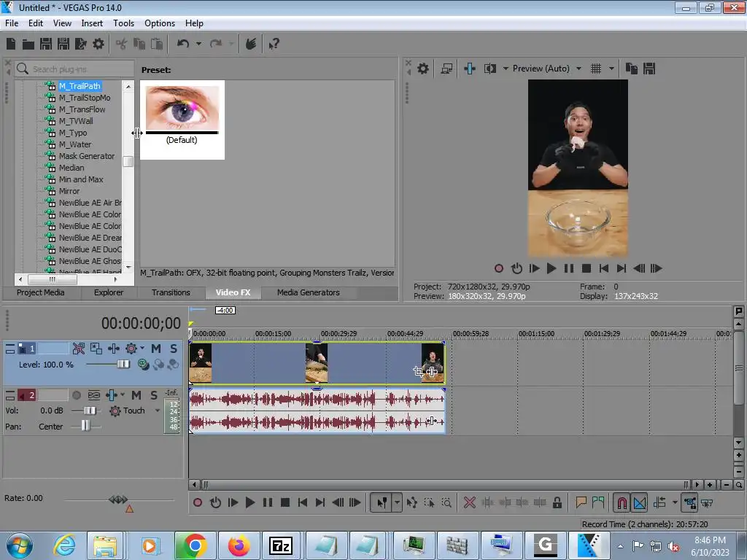
Task: Activate What's This help cursor
Action: tap(274, 44)
